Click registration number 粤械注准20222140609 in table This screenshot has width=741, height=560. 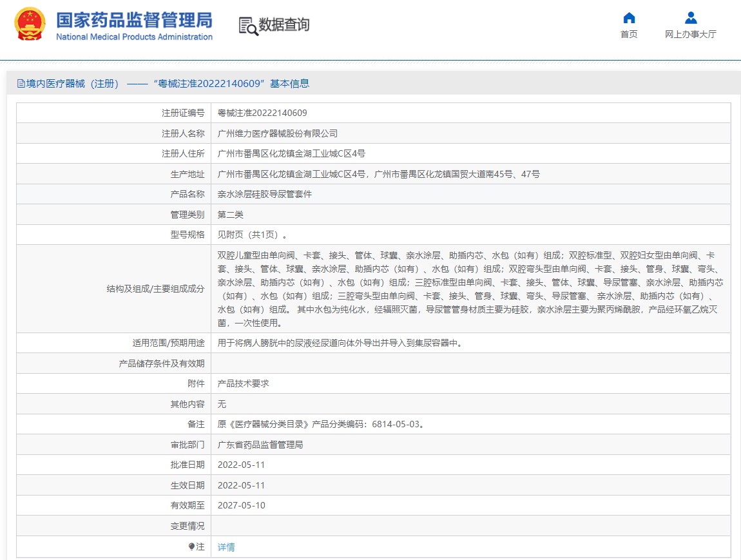(262, 113)
